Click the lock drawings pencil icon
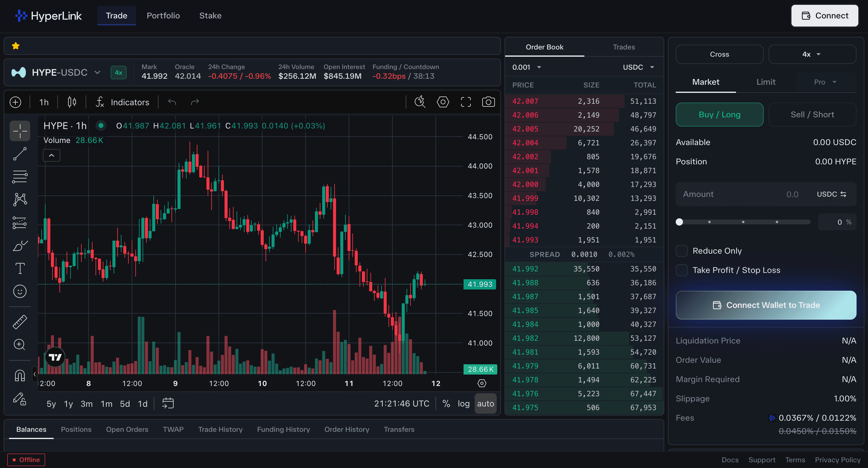 (20, 399)
